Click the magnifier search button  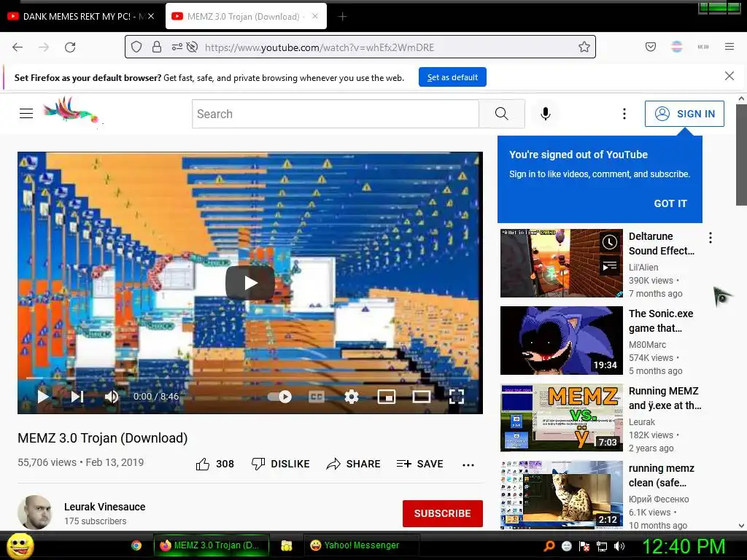502,114
